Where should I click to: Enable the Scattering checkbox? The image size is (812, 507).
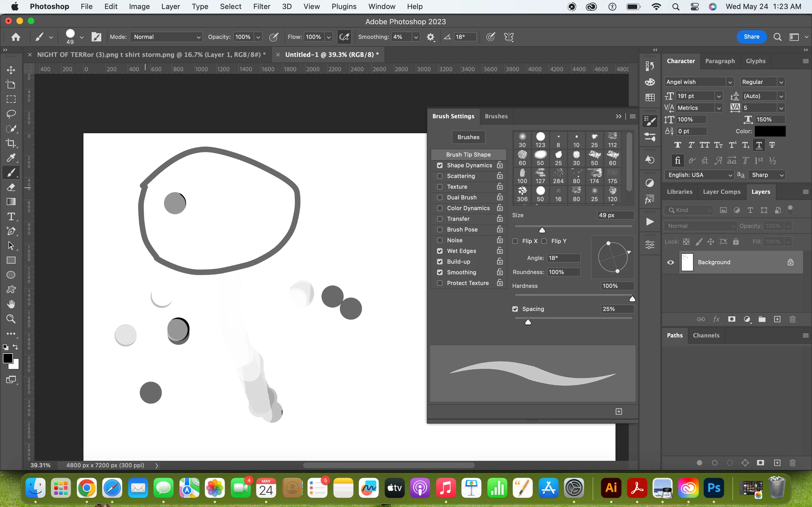[440, 176]
